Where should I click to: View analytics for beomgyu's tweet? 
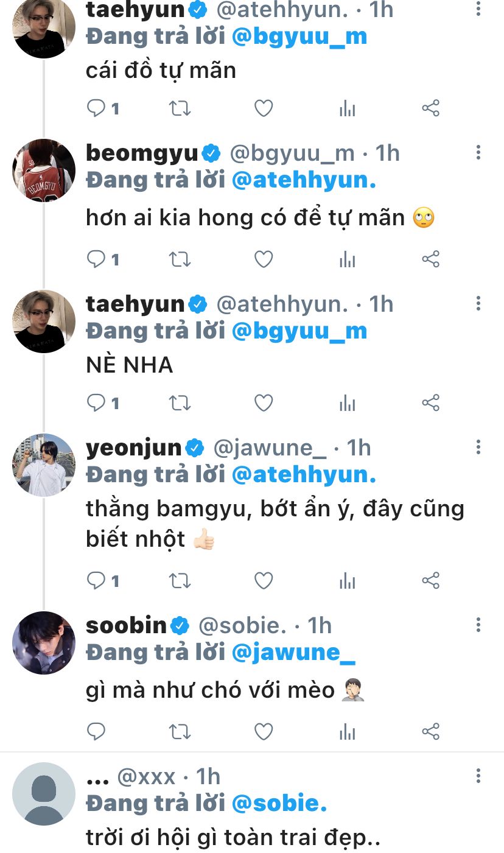point(347,260)
